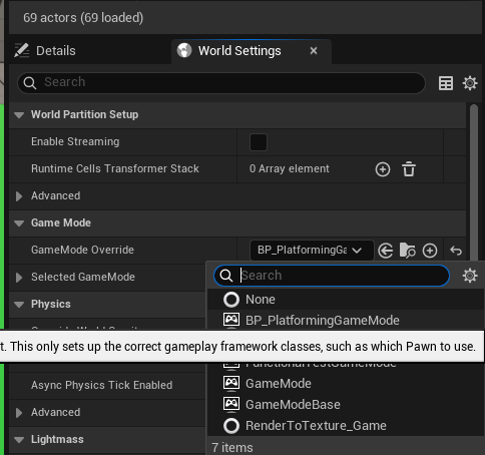Create new GameMode blueprint with plus icon
This screenshot has width=485, height=455.
(x=430, y=251)
